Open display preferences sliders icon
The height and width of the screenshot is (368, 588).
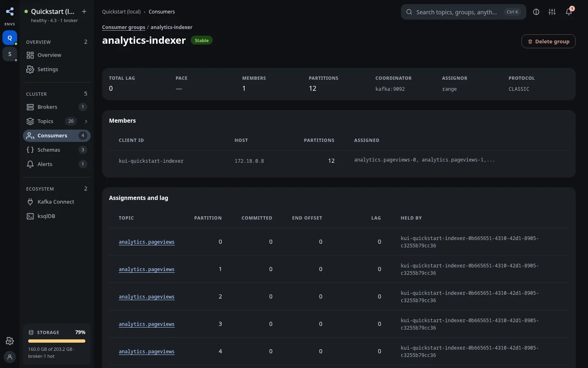(x=552, y=12)
